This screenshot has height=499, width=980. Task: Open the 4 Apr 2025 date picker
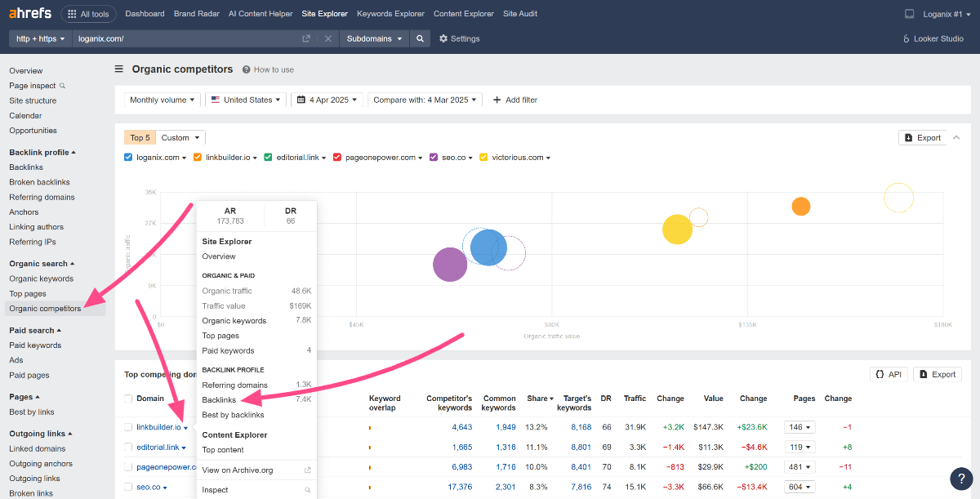(x=327, y=100)
